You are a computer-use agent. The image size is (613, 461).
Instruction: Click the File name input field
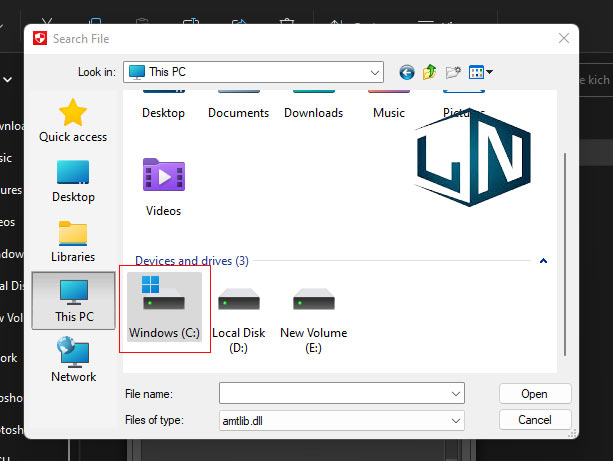pos(334,393)
